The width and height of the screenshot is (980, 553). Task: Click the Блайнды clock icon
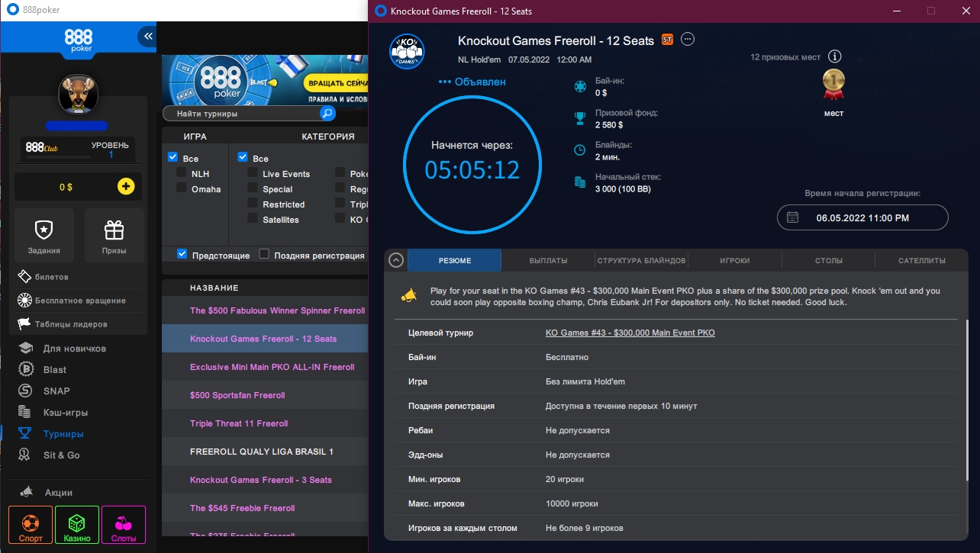tap(580, 150)
